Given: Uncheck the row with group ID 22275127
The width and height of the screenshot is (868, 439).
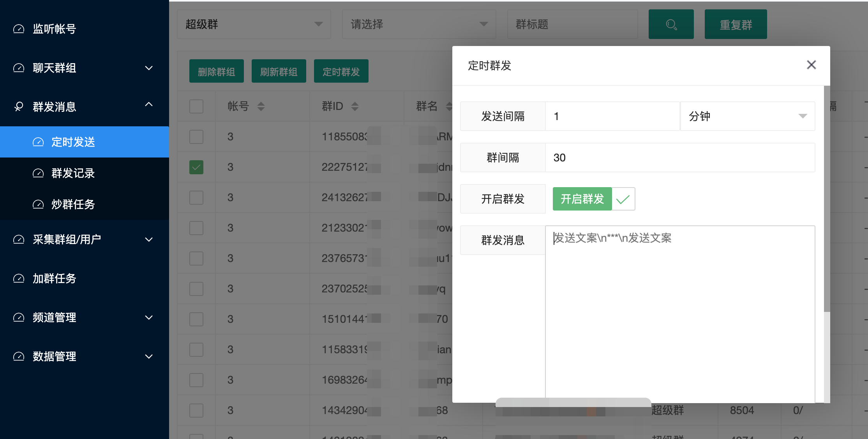Looking at the screenshot, I should (196, 167).
